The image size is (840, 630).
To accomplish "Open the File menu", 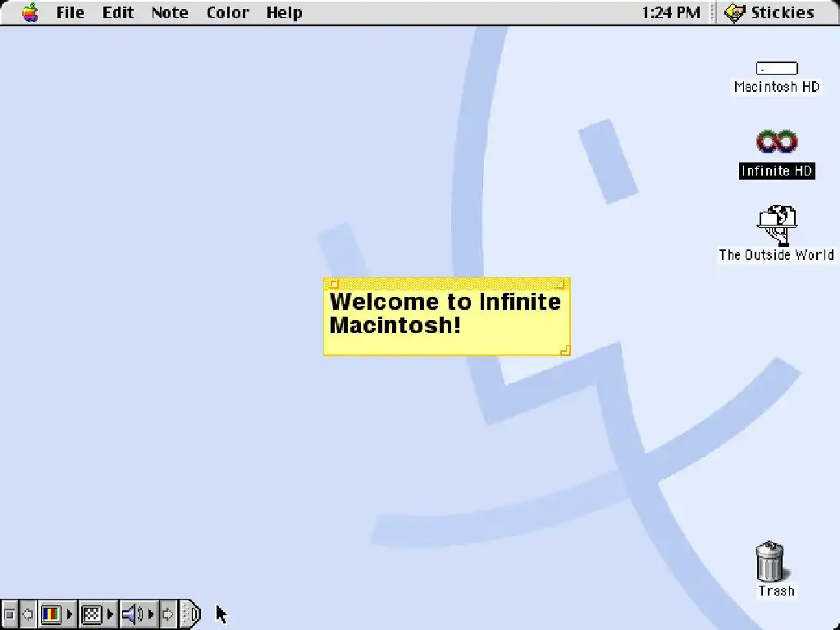I will [71, 12].
